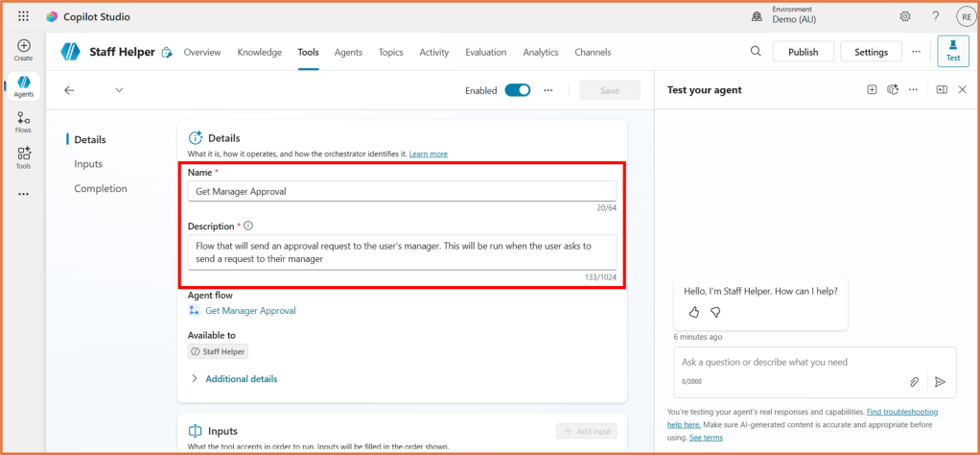Screen dimensions: 980x455
Task: Click the activity map icon in test pane
Action: tap(893, 89)
